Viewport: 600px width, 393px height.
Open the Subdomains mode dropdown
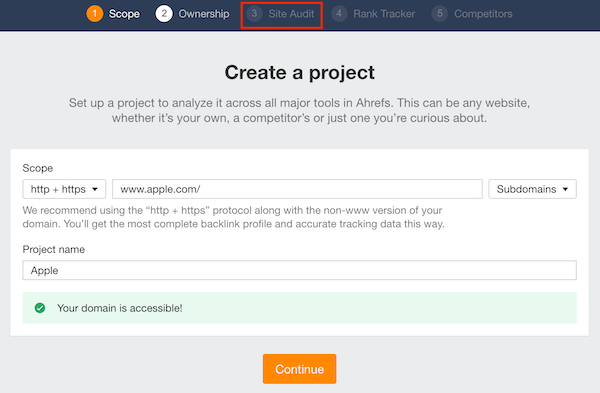[532, 189]
